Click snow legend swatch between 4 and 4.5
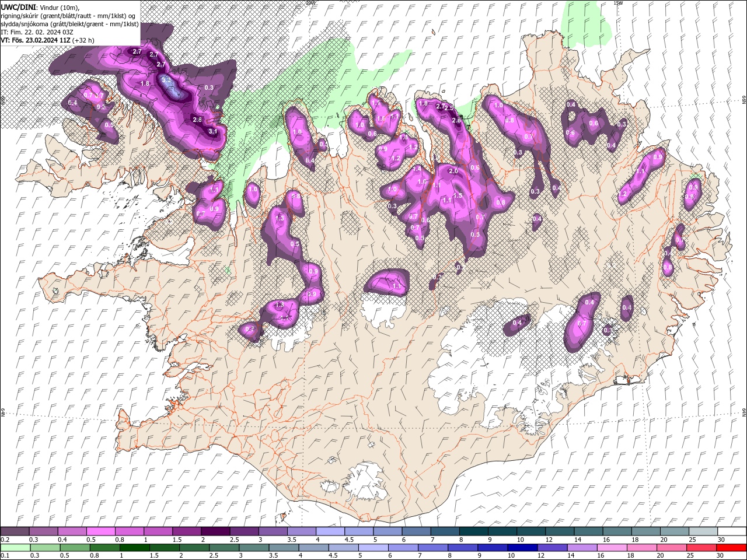This screenshot has height=560, width=747. pos(330,531)
